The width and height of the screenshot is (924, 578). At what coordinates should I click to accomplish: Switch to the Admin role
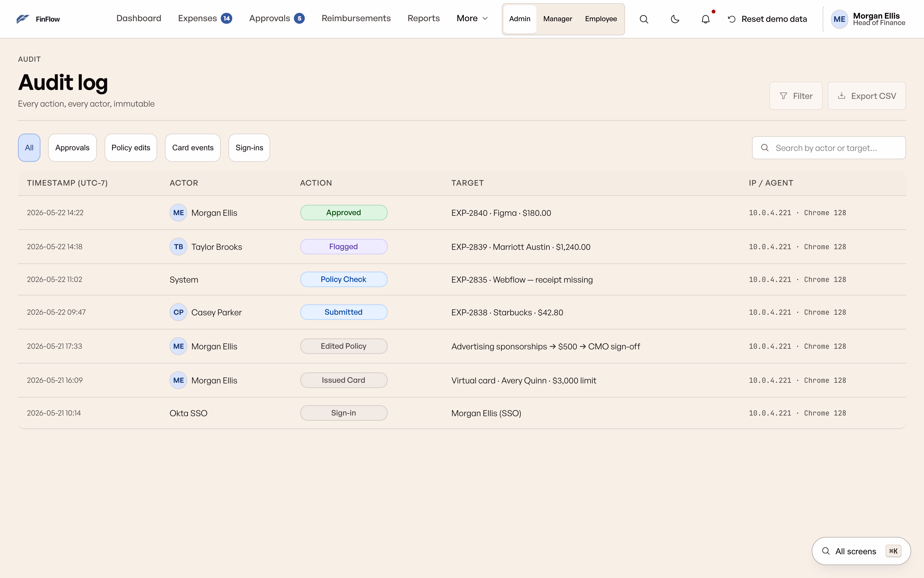pyautogui.click(x=520, y=19)
